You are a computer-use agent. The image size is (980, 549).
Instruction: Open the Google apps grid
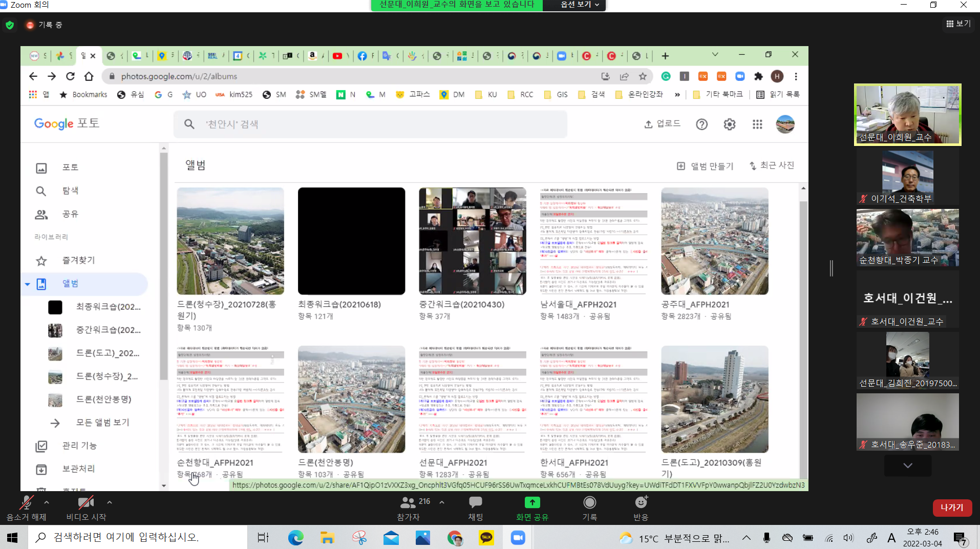click(757, 124)
